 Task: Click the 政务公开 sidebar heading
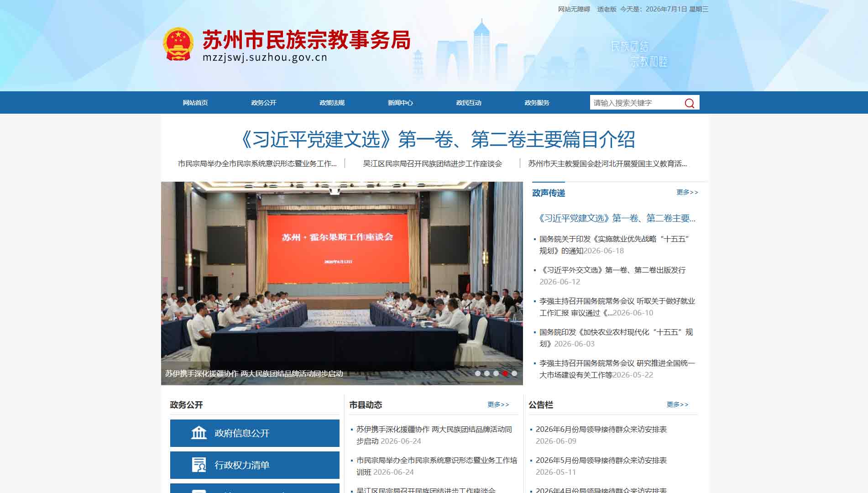[186, 405]
